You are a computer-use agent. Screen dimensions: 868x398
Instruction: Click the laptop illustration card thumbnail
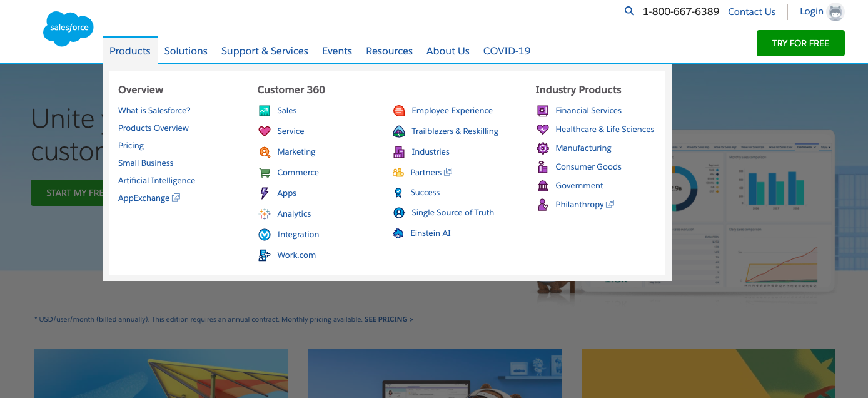[x=435, y=374]
